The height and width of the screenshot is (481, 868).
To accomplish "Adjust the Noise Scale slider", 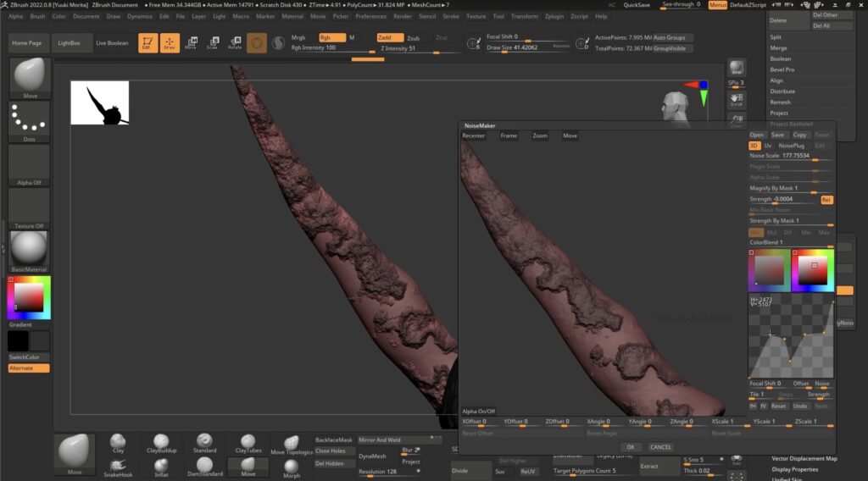I will click(x=789, y=156).
